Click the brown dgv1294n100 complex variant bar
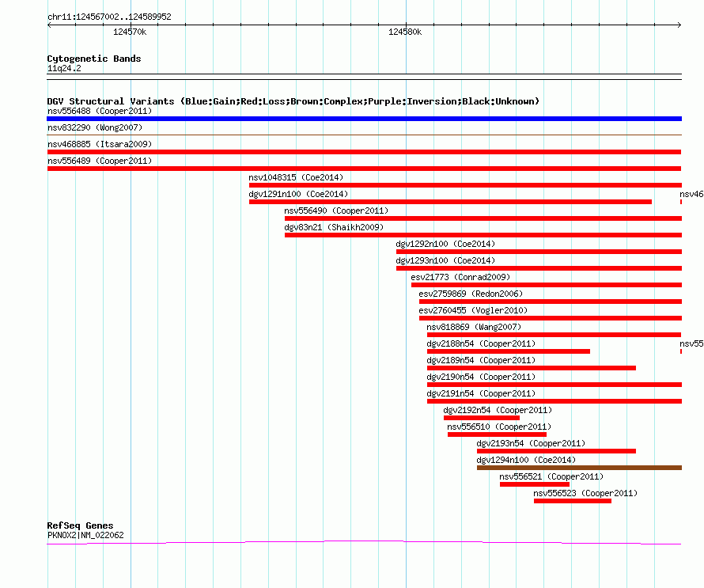This screenshot has height=588, width=704. click(579, 468)
